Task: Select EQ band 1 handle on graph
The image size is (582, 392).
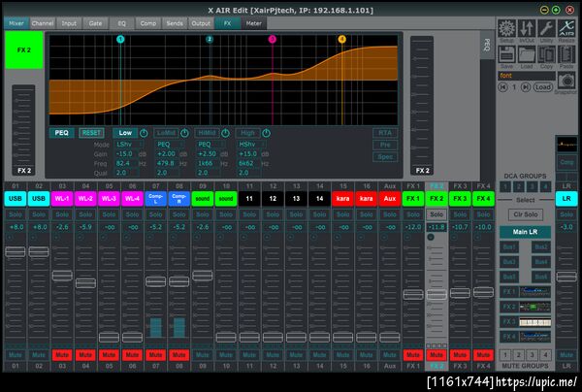Action: click(x=120, y=39)
